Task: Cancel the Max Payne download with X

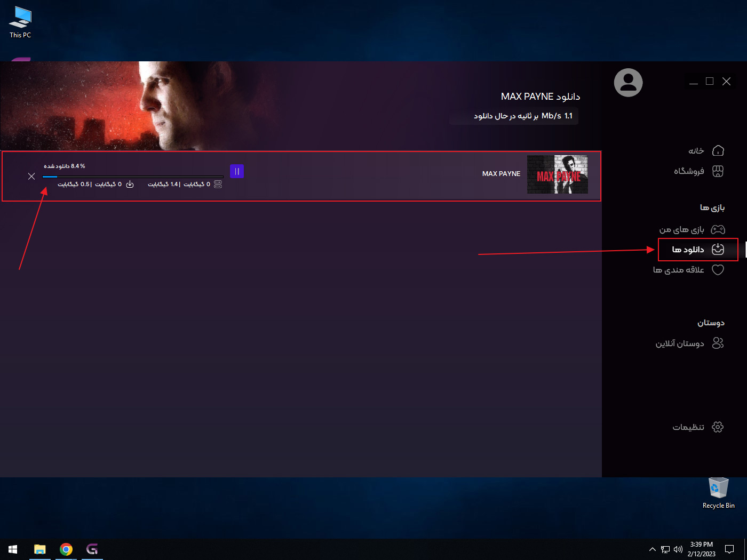Action: [31, 177]
